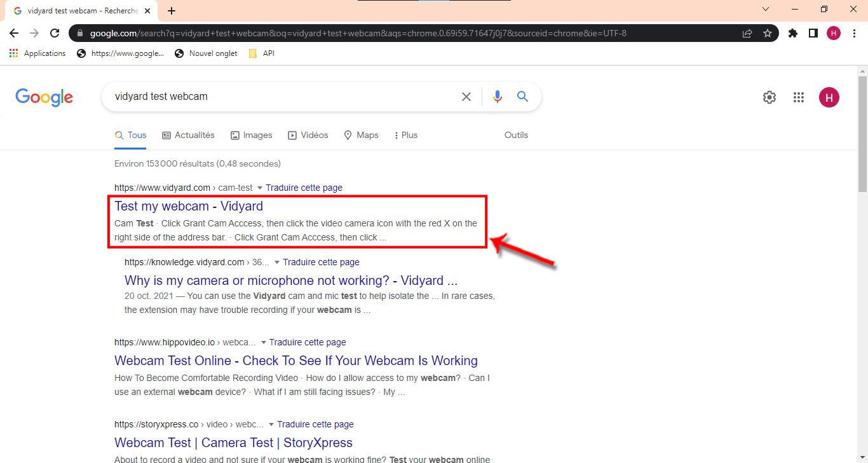Bookmark this page with the star icon

pyautogui.click(x=768, y=33)
